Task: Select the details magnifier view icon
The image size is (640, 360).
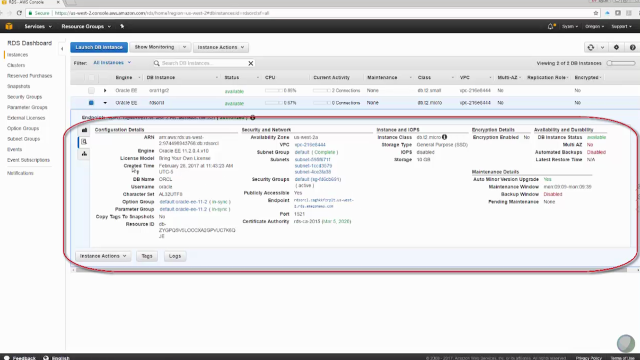Action: click(84, 142)
